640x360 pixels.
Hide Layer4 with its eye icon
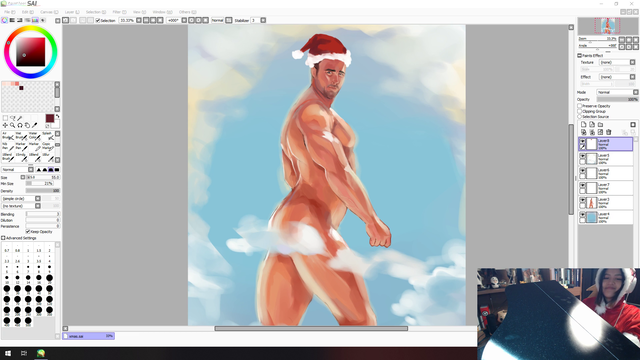[x=582, y=215]
